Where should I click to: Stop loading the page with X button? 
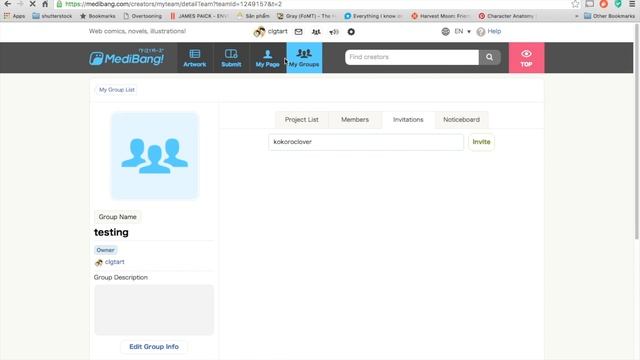tap(32, 4)
